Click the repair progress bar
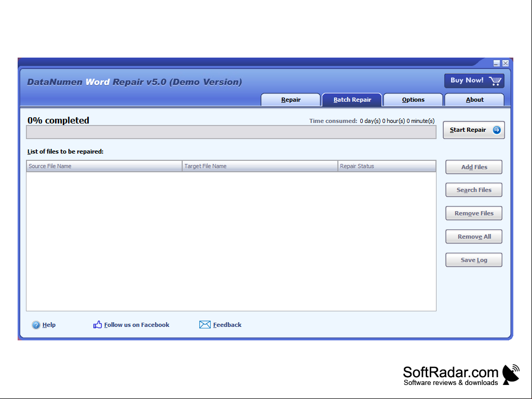Screen dimensions: 532x399 pyautogui.click(x=231, y=132)
